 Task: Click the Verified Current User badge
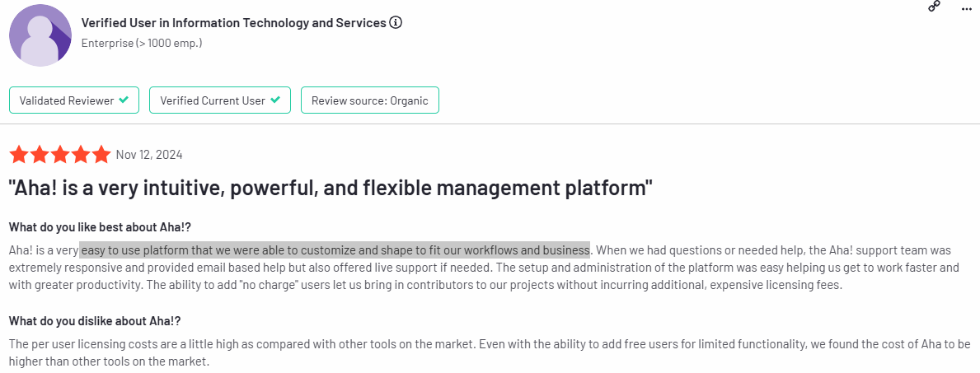pyautogui.click(x=220, y=100)
